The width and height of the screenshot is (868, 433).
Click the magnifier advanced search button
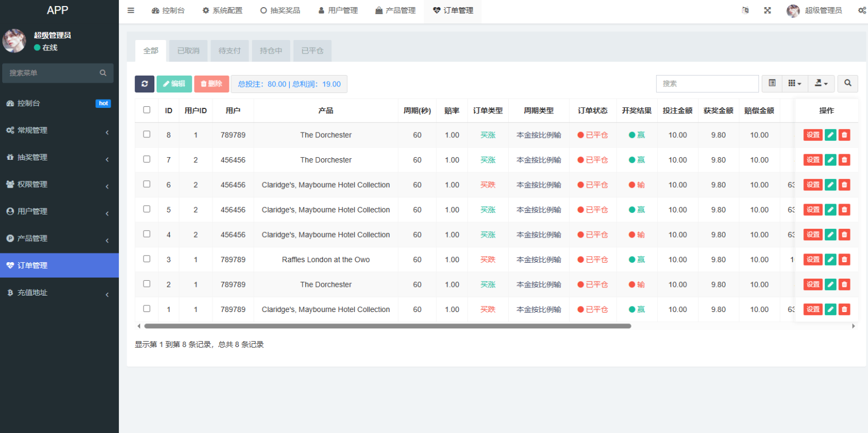click(848, 83)
